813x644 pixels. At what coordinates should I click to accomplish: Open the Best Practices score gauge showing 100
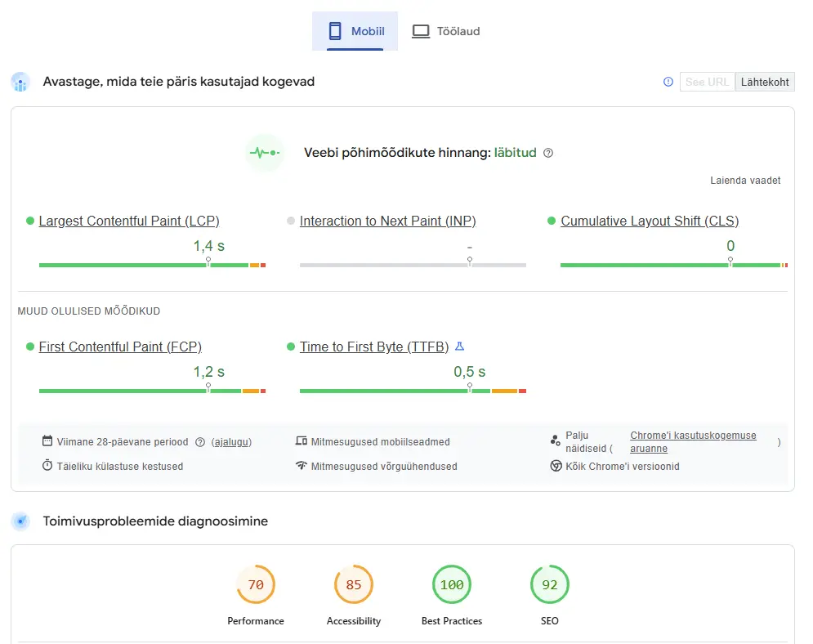[452, 585]
